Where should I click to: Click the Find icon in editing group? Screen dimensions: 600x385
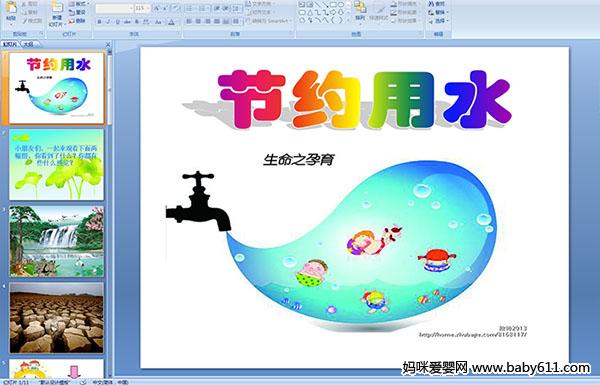click(x=437, y=3)
